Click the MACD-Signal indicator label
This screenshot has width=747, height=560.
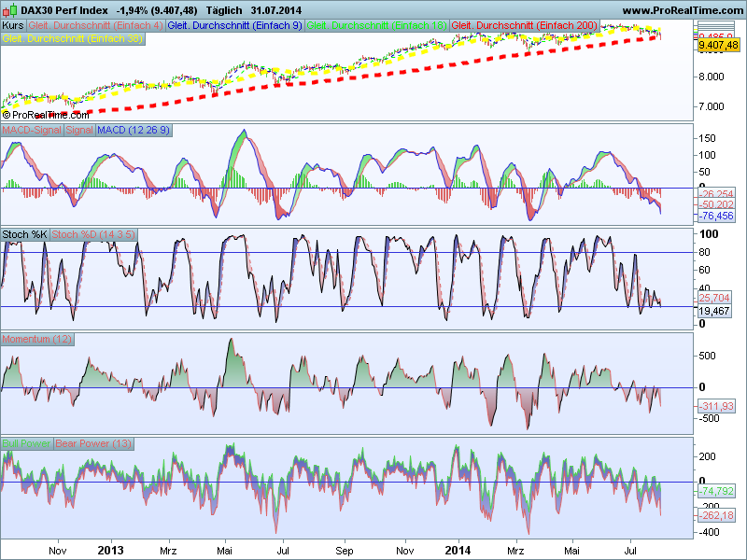32,130
